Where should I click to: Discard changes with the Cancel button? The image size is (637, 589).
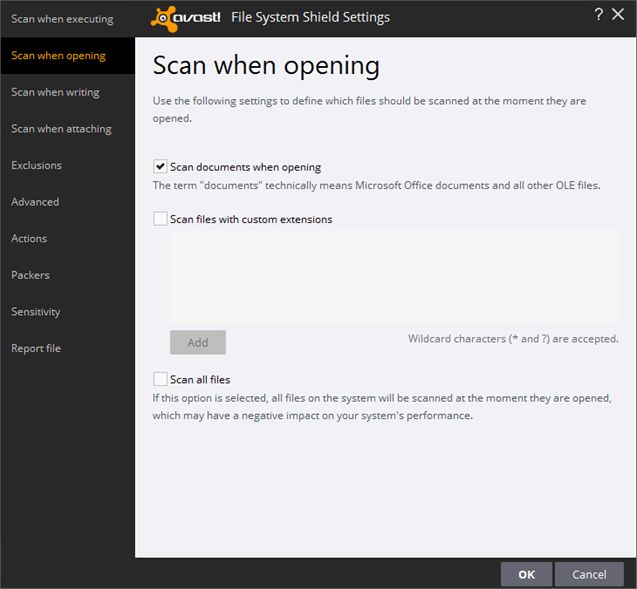[589, 574]
